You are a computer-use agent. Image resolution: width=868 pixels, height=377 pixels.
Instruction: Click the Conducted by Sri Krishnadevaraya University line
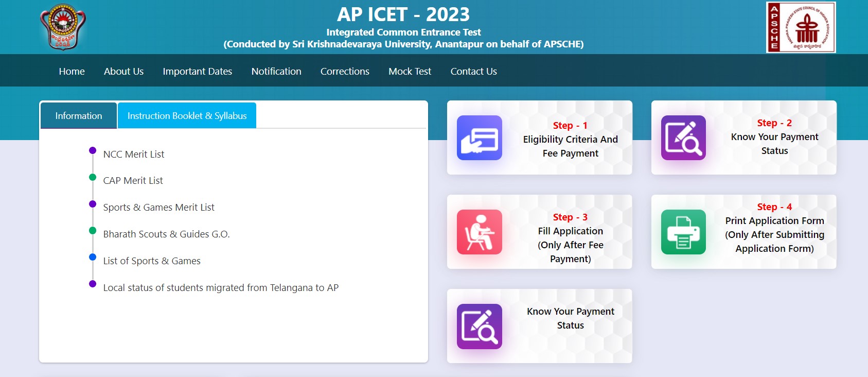pyautogui.click(x=403, y=44)
